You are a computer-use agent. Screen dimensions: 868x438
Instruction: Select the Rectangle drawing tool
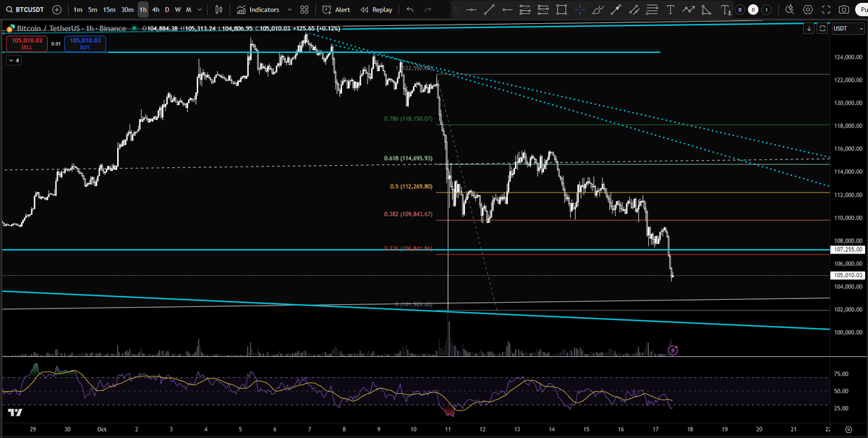click(561, 9)
